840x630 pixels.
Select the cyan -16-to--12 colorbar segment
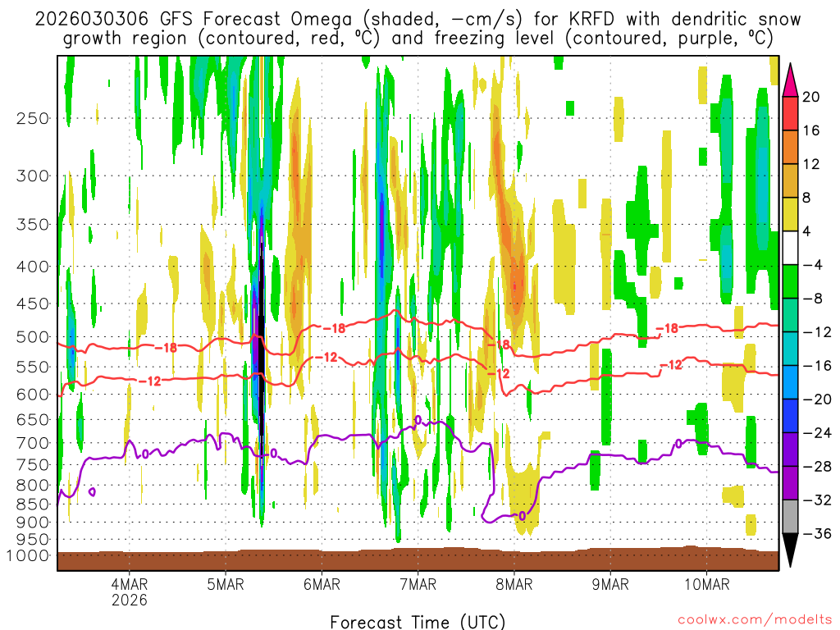click(x=790, y=349)
